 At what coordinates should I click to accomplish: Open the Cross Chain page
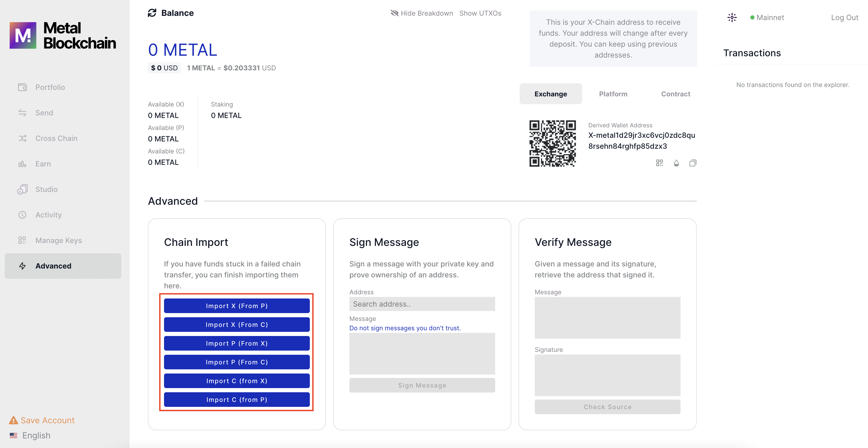point(56,138)
